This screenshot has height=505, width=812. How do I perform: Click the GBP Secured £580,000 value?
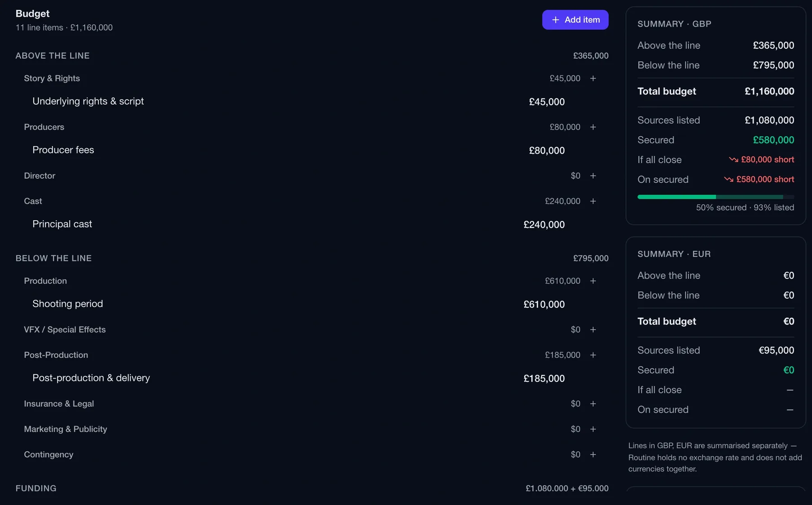[773, 140]
